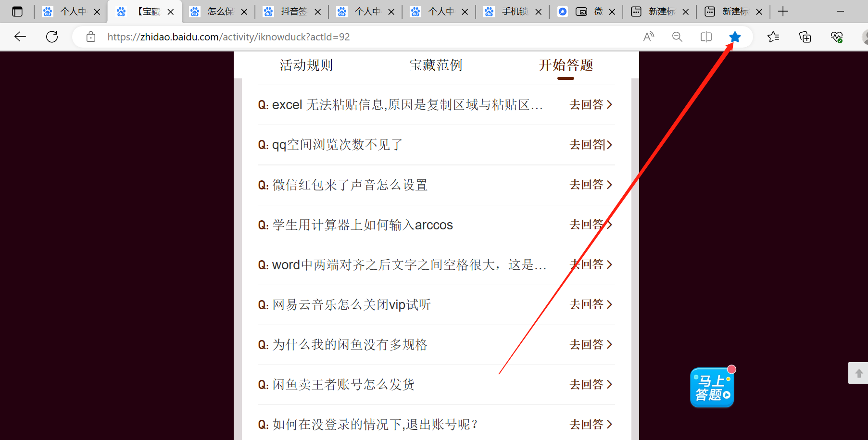The width and height of the screenshot is (868, 440).
Task: Click 去回答 for 闲鱼卖王者账号 question
Action: click(591, 384)
